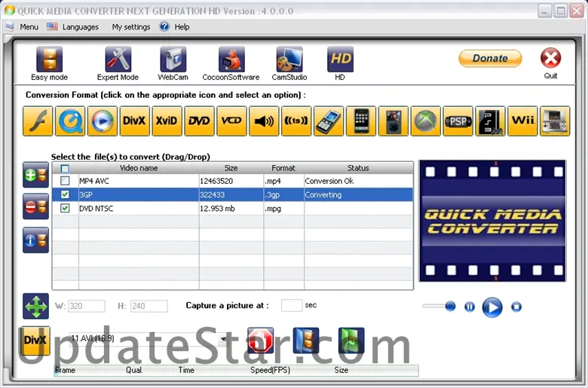Screen dimensions: 588x388
Task: Select the audio speaker format icon
Action: (x=264, y=121)
